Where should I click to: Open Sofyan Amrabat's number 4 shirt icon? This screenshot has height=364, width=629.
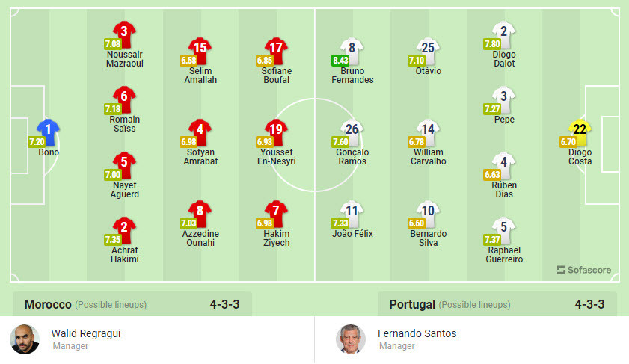click(200, 130)
